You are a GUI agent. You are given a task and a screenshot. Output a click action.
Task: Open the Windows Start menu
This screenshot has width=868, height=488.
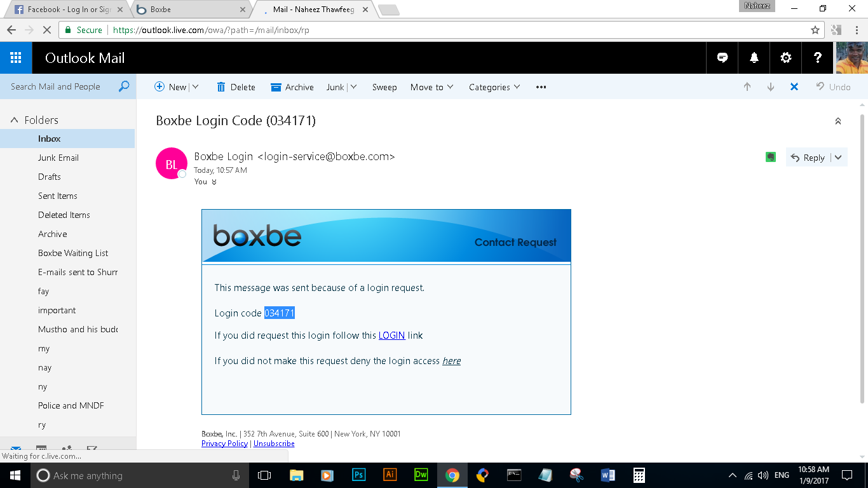tap(15, 475)
